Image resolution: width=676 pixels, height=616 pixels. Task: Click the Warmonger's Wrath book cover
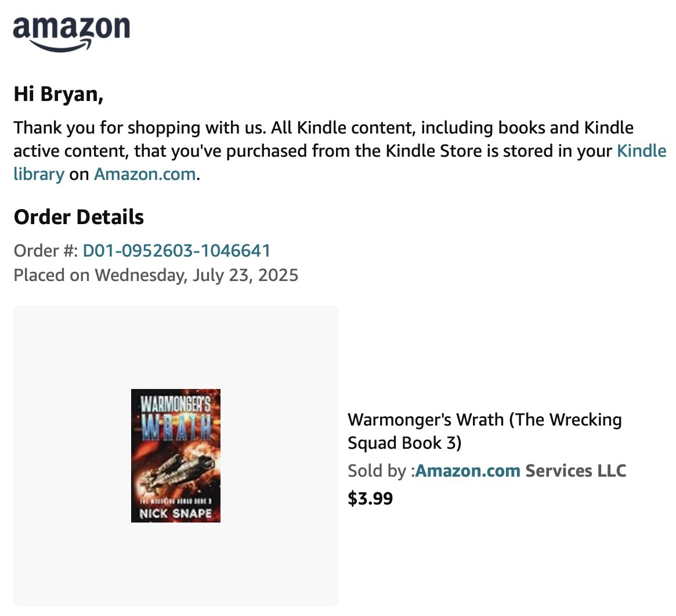[175, 455]
